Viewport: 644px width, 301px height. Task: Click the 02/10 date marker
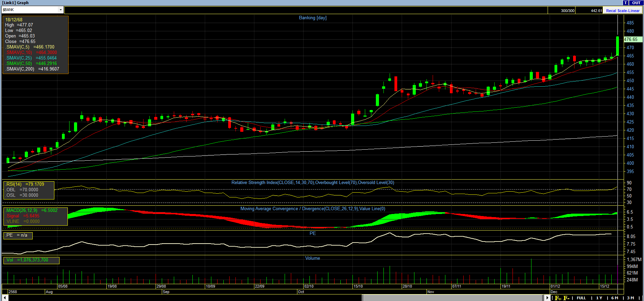309,286
